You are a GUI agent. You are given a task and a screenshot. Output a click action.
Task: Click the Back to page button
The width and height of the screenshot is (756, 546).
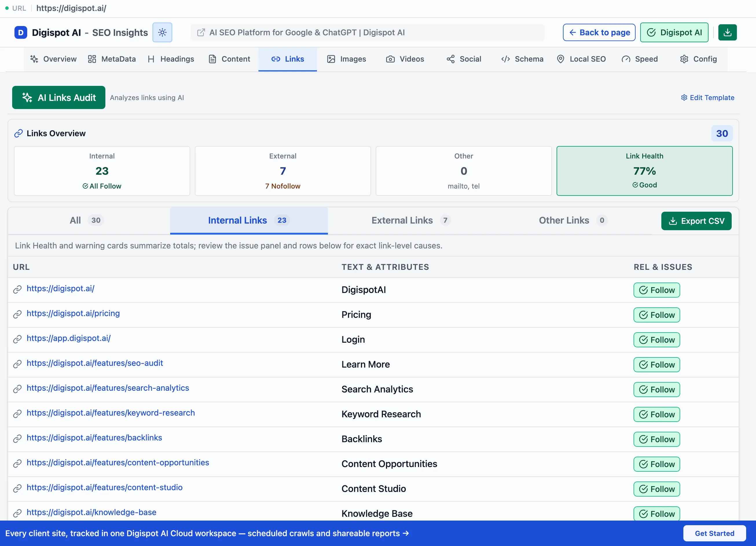[x=599, y=32]
